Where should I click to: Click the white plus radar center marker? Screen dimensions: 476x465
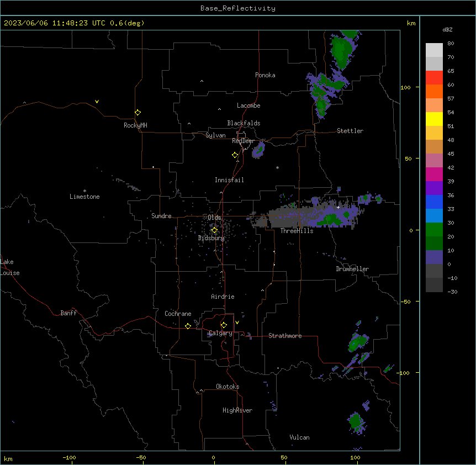[338, 208]
